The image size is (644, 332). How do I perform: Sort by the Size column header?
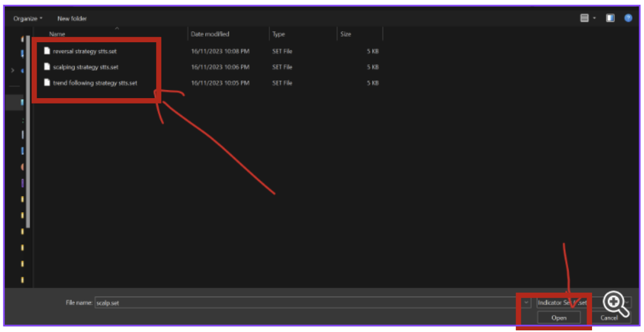point(346,34)
